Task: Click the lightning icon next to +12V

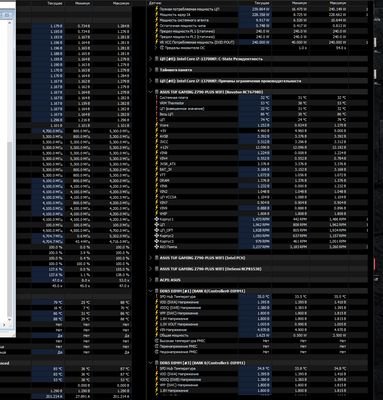Action: coord(157,147)
